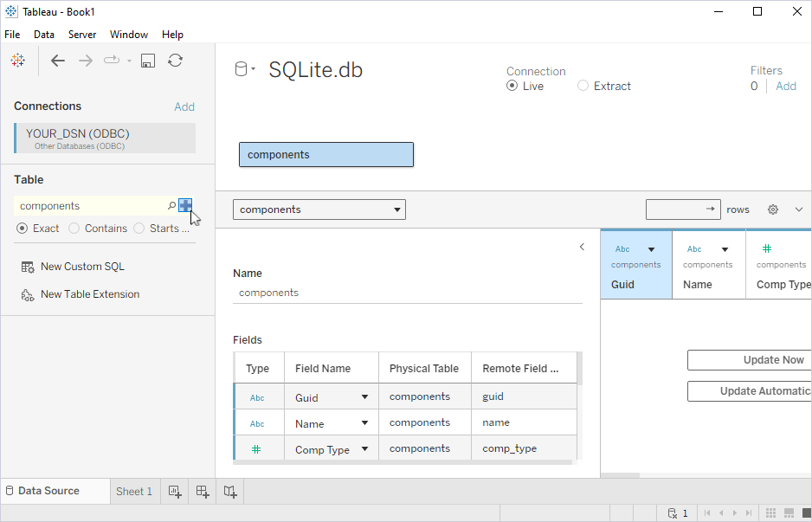Image resolution: width=812 pixels, height=522 pixels.
Task: Open the Guid field name dropdown
Action: (366, 396)
